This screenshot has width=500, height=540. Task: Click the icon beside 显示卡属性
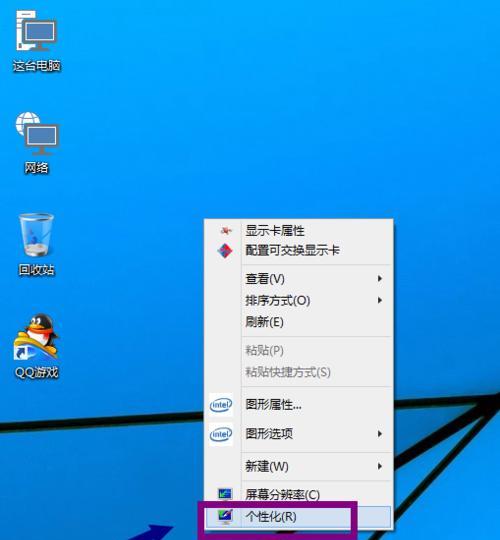coord(226,230)
